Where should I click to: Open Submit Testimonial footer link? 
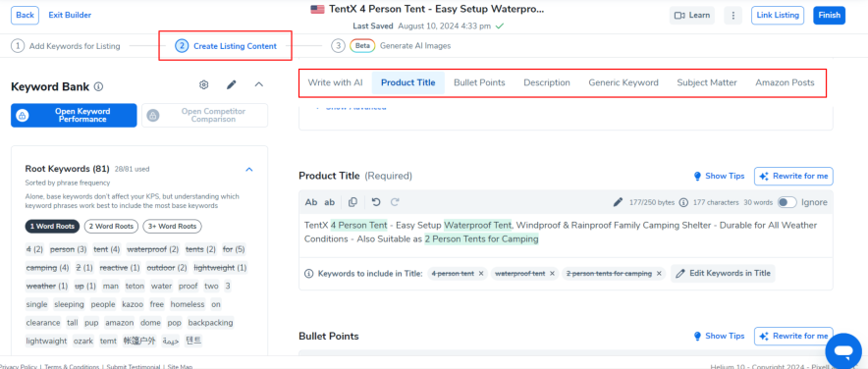pos(134,366)
